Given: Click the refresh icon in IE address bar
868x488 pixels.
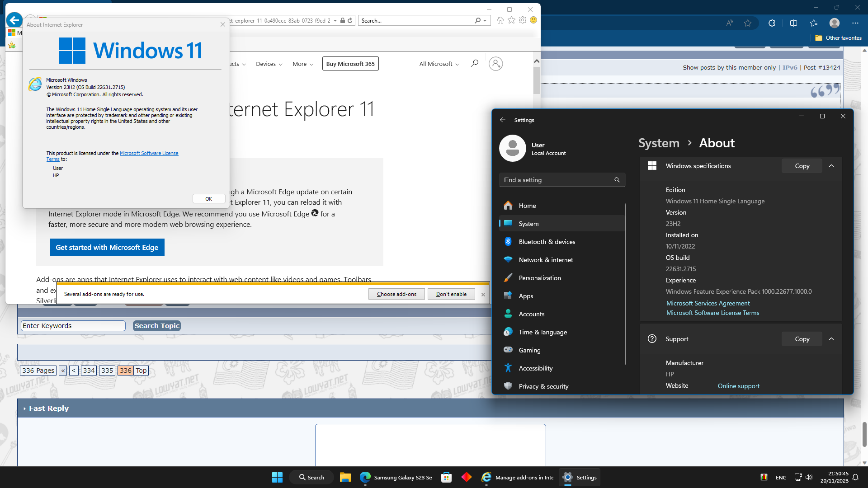Looking at the screenshot, I should click(350, 20).
